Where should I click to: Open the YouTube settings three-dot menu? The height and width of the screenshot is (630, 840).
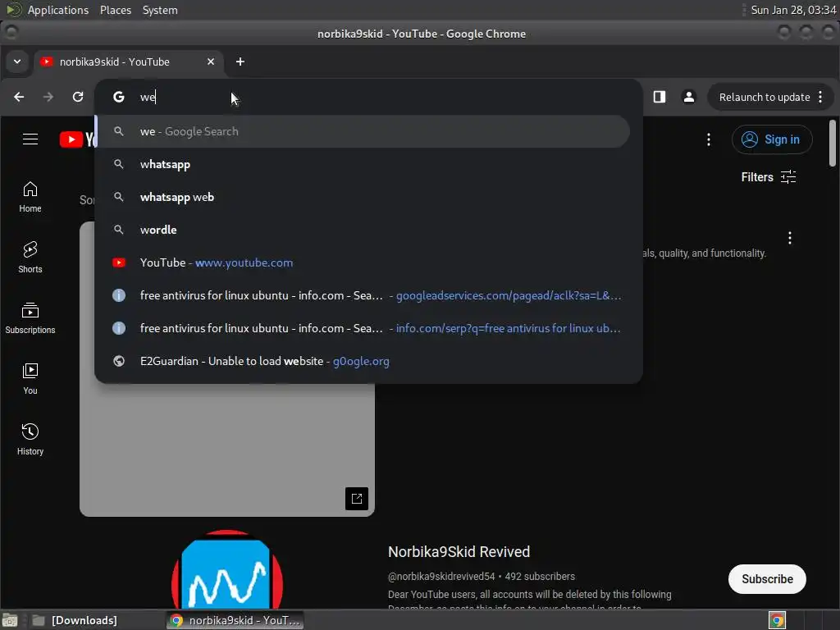[x=709, y=139]
